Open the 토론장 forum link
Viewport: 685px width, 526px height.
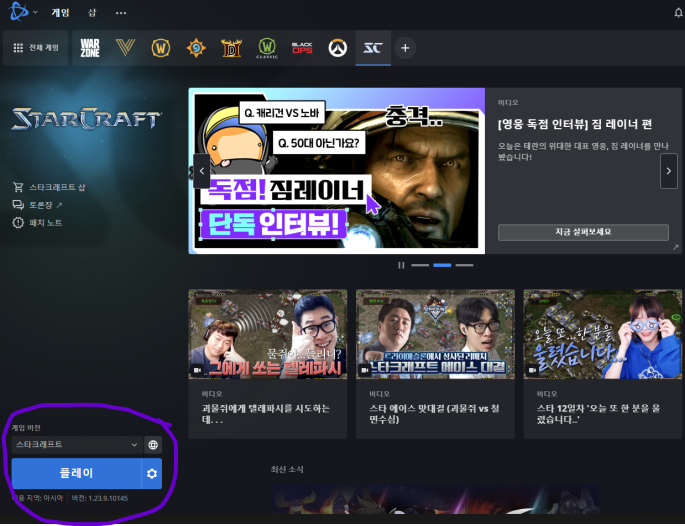(x=38, y=205)
